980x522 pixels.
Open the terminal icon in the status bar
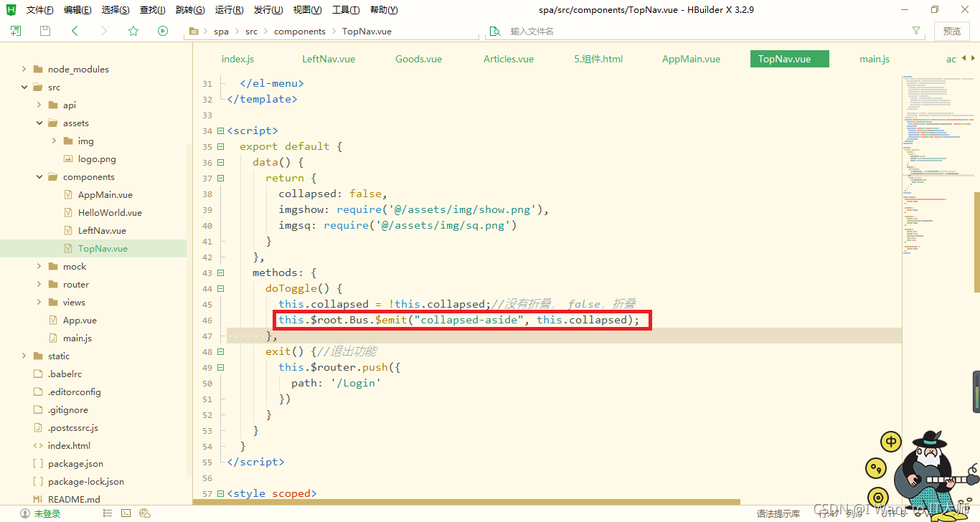(x=126, y=513)
